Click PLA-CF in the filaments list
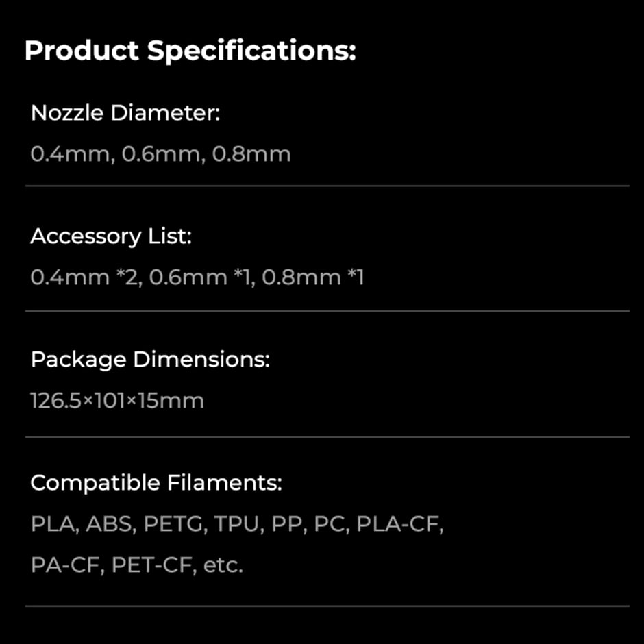Image resolution: width=644 pixels, height=644 pixels. point(400,525)
